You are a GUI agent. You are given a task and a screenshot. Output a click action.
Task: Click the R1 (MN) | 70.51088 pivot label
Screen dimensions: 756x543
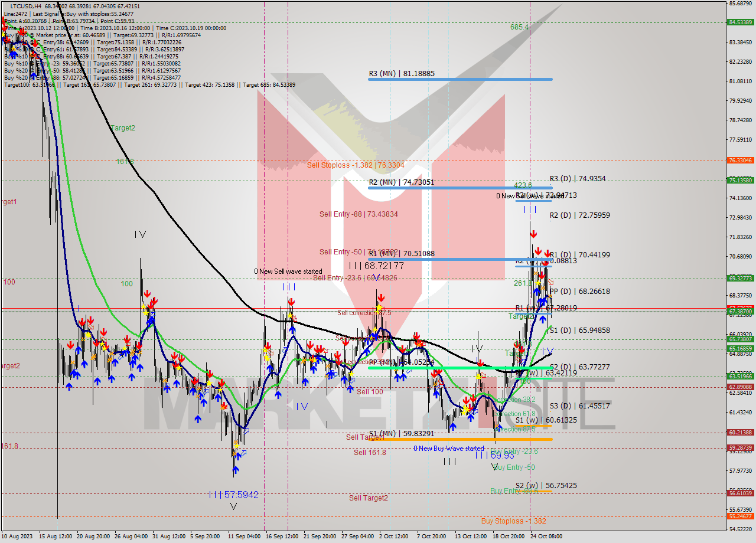(x=402, y=254)
